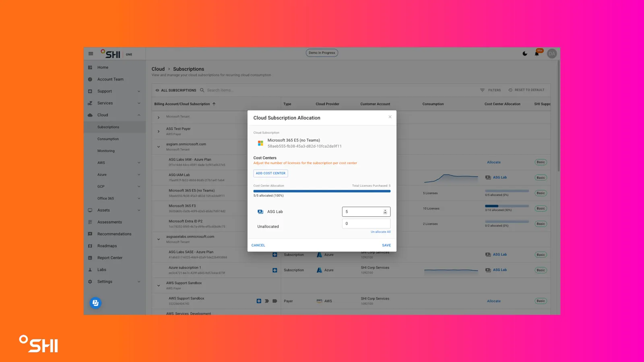644x362 pixels.
Task: Expand the GCP submenu chevron
Action: click(139, 186)
